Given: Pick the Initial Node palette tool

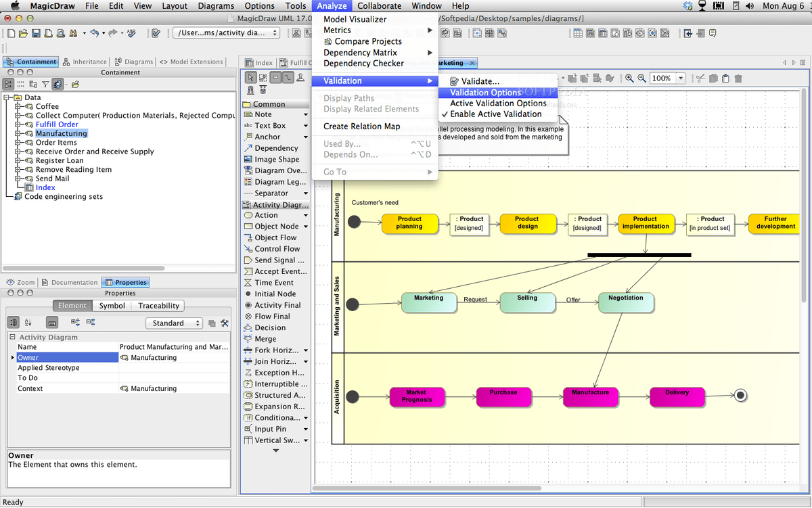Looking at the screenshot, I should (275, 294).
